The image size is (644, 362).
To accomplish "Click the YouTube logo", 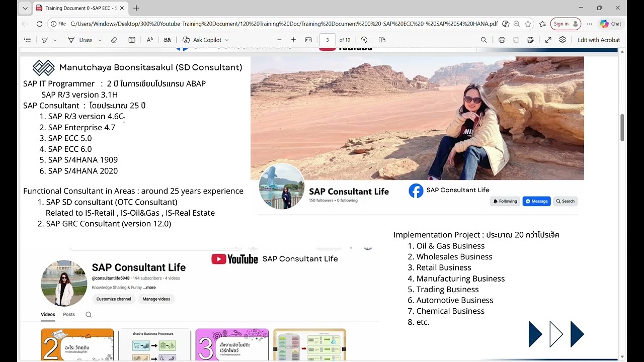I will click(234, 259).
